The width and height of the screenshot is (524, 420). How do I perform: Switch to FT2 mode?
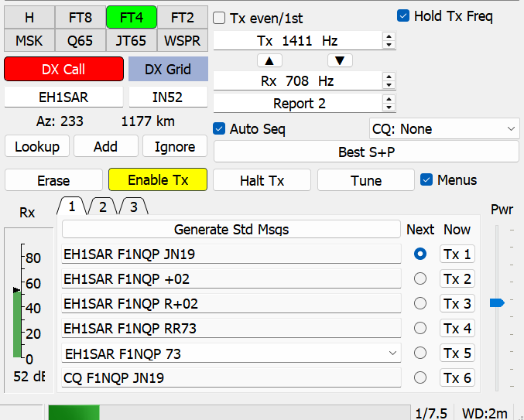[183, 17]
